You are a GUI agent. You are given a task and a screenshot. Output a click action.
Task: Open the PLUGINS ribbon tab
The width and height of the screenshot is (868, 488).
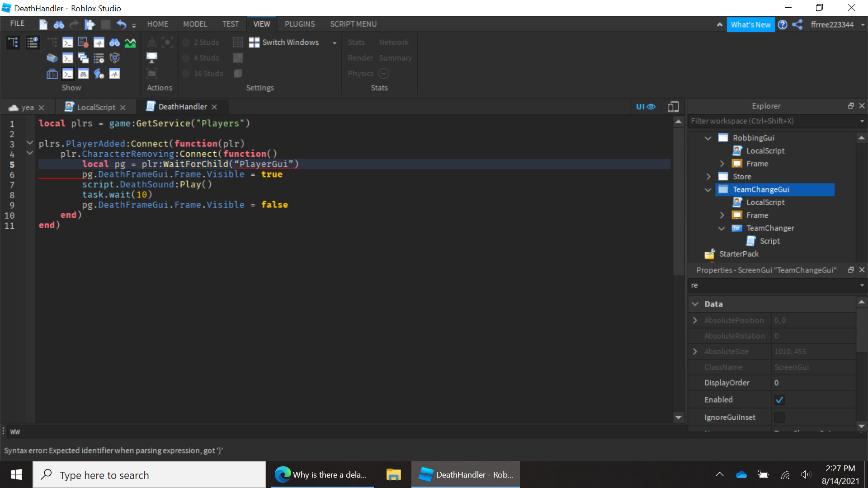pos(300,24)
